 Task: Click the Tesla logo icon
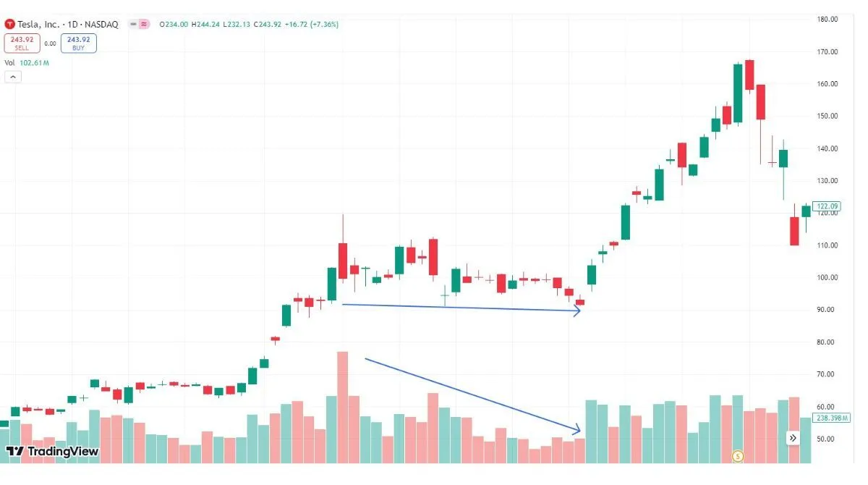(10, 24)
